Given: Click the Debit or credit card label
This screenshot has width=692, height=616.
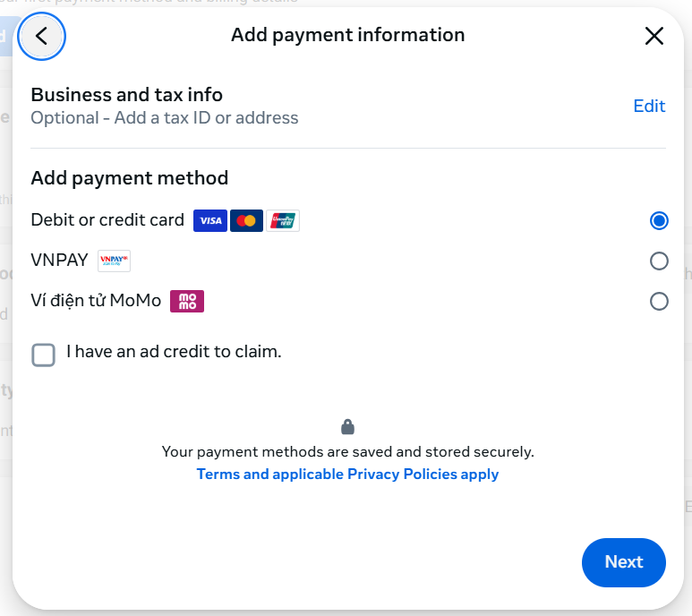Looking at the screenshot, I should click(107, 220).
